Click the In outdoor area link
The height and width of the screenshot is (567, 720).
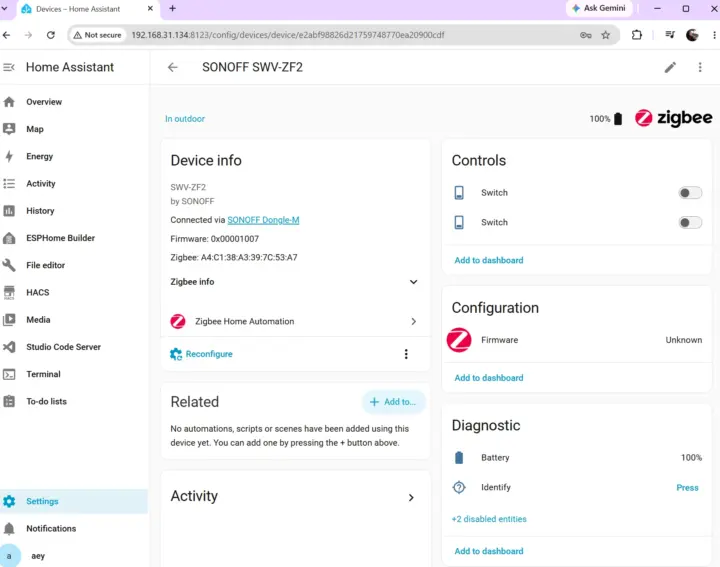(x=185, y=119)
